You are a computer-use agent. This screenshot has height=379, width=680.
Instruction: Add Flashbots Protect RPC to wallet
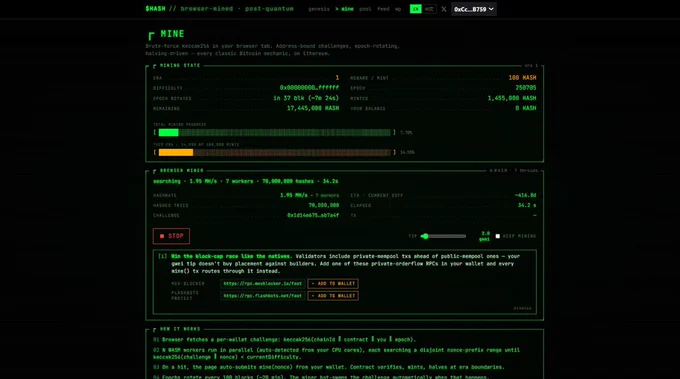pos(333,296)
